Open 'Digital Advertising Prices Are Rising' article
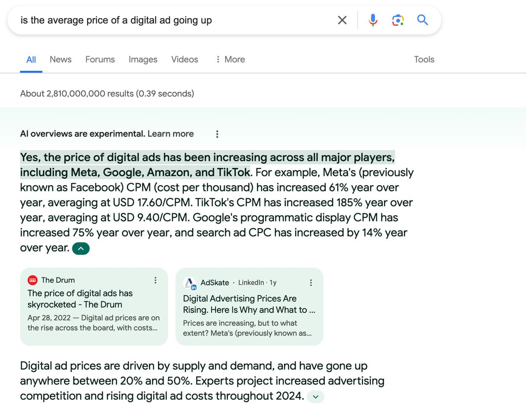This screenshot has height=420, width=526. click(x=249, y=304)
